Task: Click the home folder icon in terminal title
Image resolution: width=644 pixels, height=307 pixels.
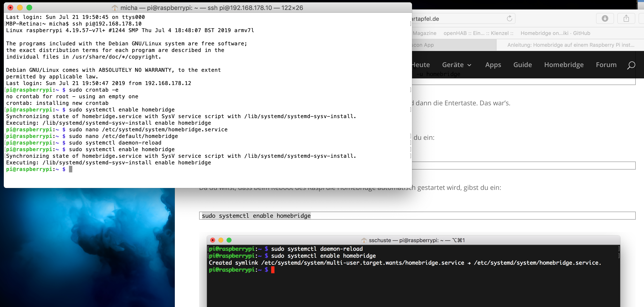Action: [115, 8]
